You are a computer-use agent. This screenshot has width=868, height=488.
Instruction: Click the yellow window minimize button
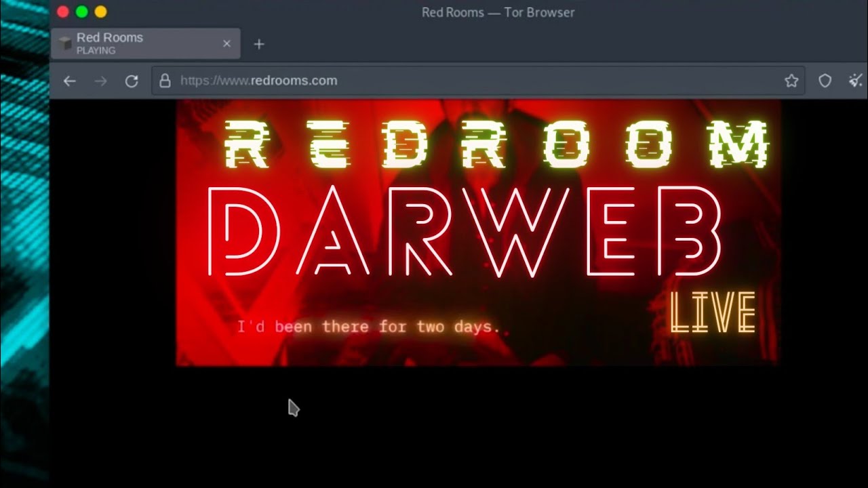[x=100, y=12]
